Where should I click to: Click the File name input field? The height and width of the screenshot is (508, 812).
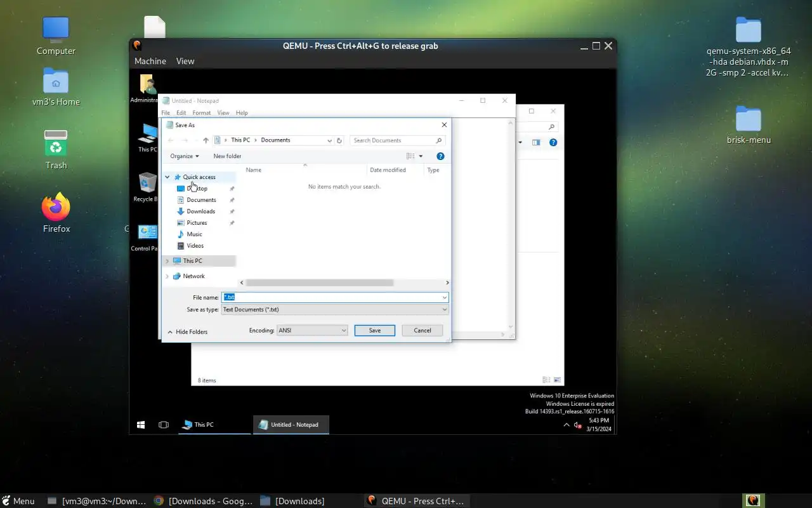point(335,297)
